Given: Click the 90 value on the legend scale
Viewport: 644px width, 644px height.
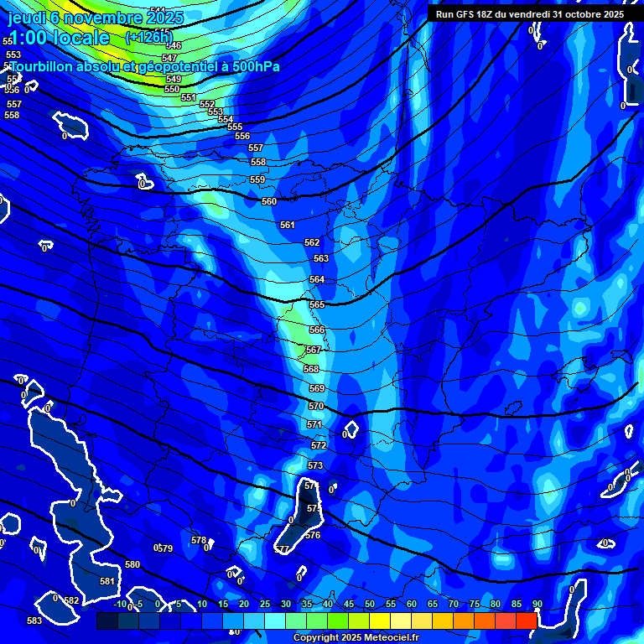Looking at the screenshot, I should coord(537,604).
